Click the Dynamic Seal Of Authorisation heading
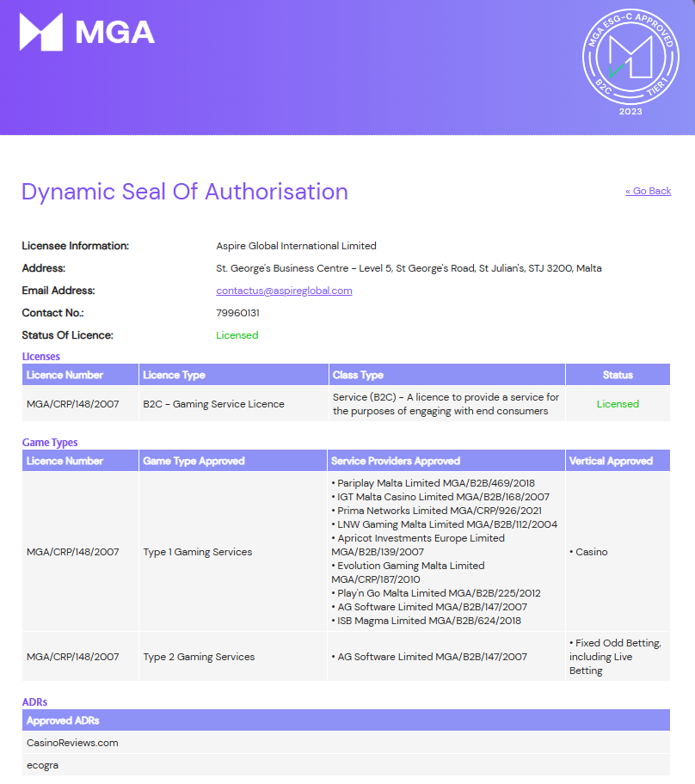The image size is (695, 784). [x=185, y=192]
